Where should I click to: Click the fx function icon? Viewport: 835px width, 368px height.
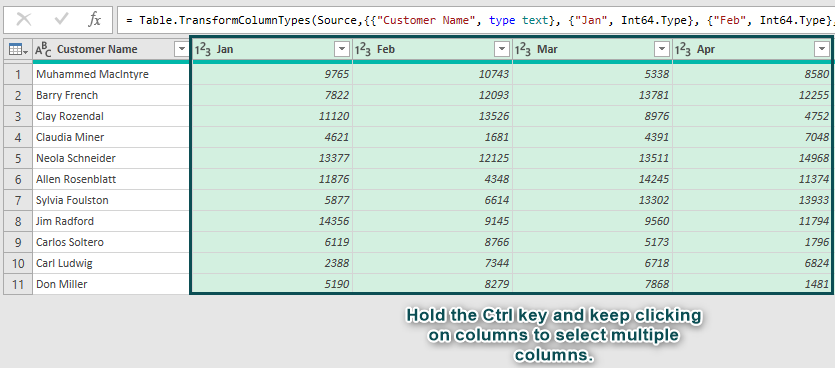pos(94,20)
